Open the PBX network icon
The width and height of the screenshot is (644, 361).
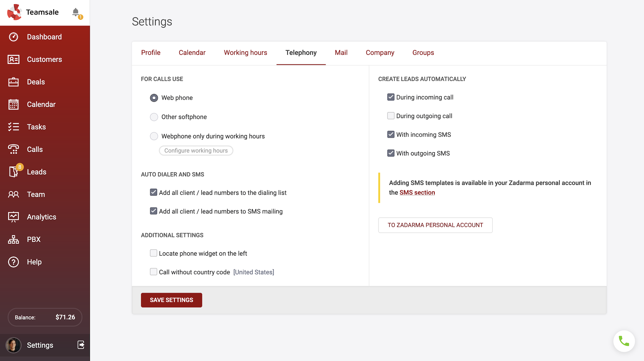[14, 239]
